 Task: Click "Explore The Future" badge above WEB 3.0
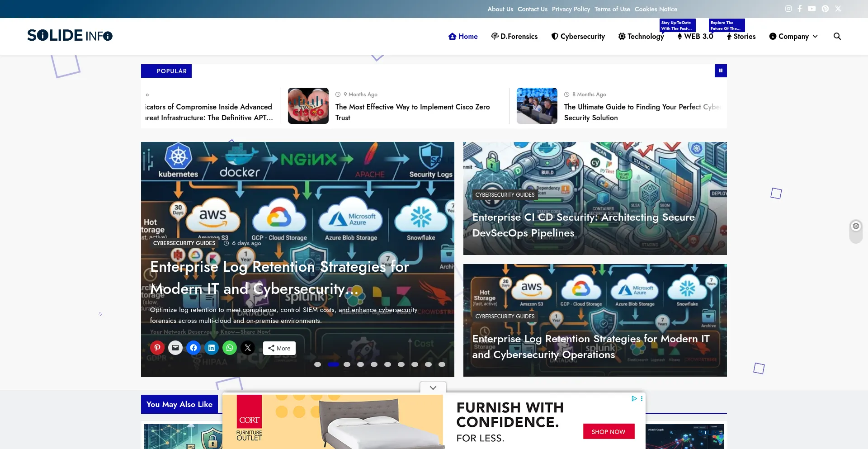[726, 25]
